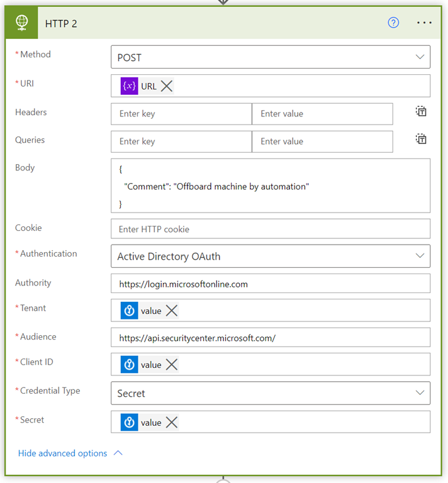
Task: Click the Headers Enter key field
Action: [181, 114]
